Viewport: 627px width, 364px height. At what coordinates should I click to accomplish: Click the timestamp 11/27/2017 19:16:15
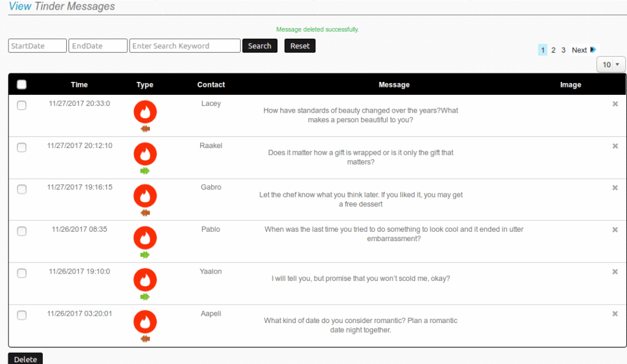[x=80, y=187]
